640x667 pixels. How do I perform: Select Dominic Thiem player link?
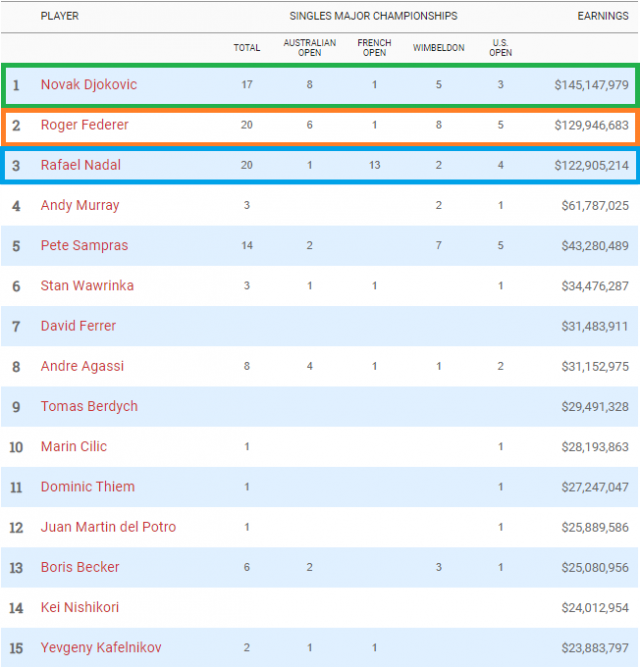click(x=88, y=487)
